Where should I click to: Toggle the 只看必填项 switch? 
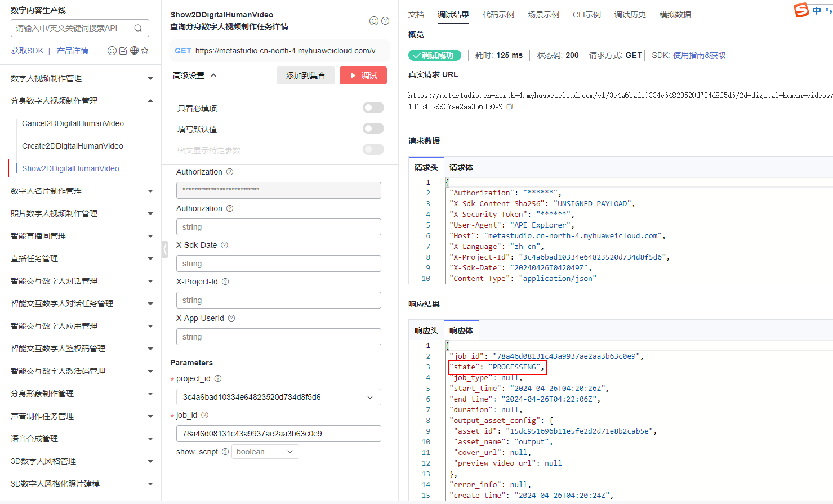coord(373,108)
